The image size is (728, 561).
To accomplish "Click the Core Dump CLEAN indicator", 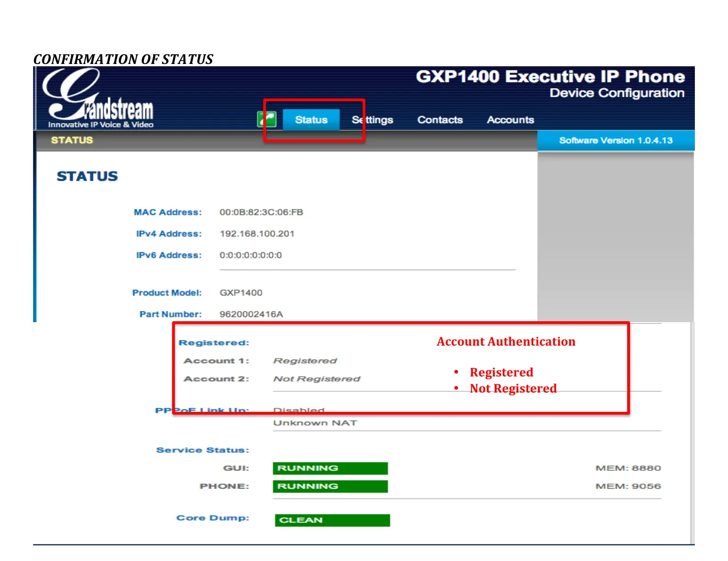I will click(332, 520).
